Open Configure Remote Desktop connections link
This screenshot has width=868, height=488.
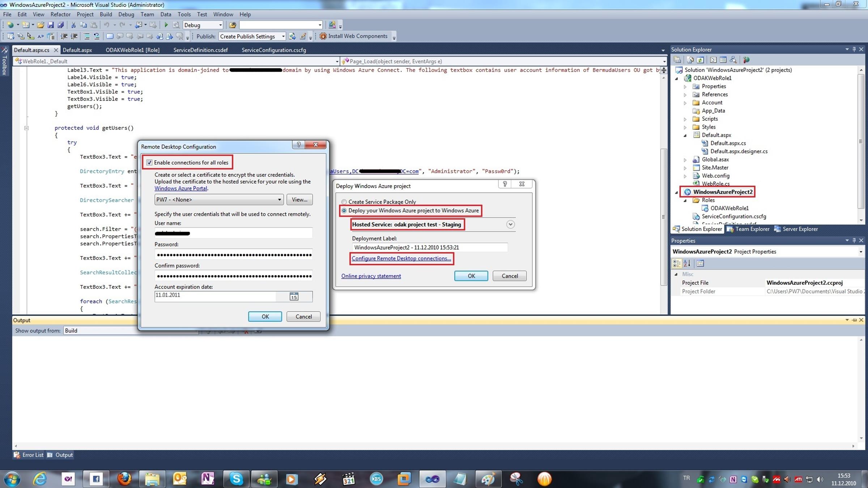[x=401, y=258]
